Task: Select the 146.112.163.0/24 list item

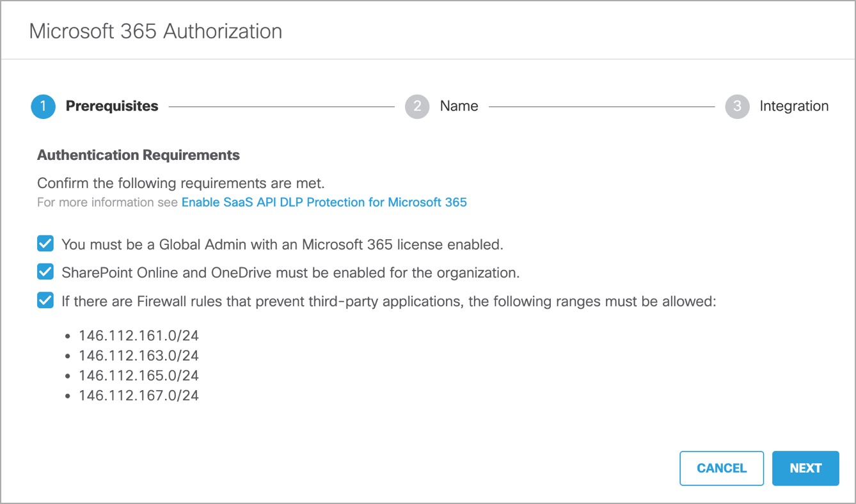Action: click(139, 356)
